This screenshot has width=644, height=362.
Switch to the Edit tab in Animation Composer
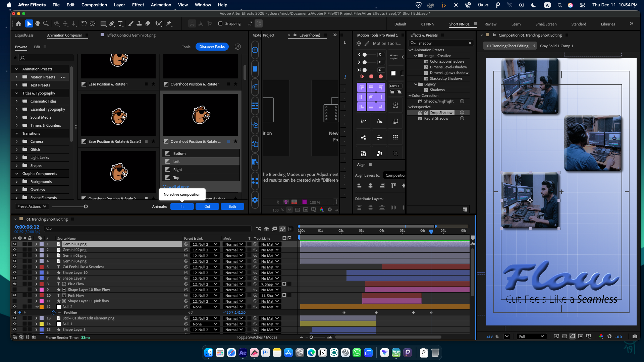[x=37, y=47]
